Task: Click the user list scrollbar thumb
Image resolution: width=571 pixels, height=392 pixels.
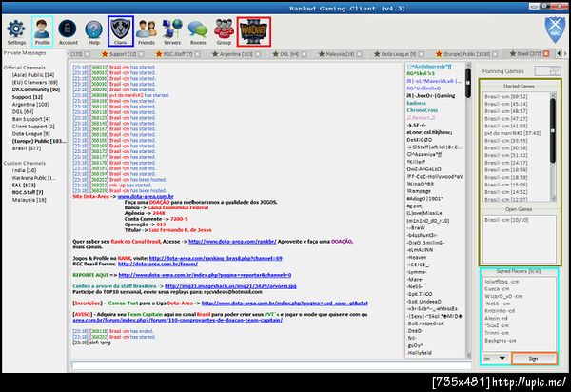Action: [468, 83]
